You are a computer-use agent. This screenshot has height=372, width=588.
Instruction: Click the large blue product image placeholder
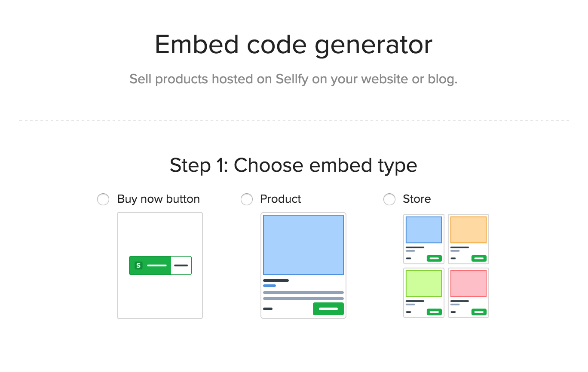point(303,245)
